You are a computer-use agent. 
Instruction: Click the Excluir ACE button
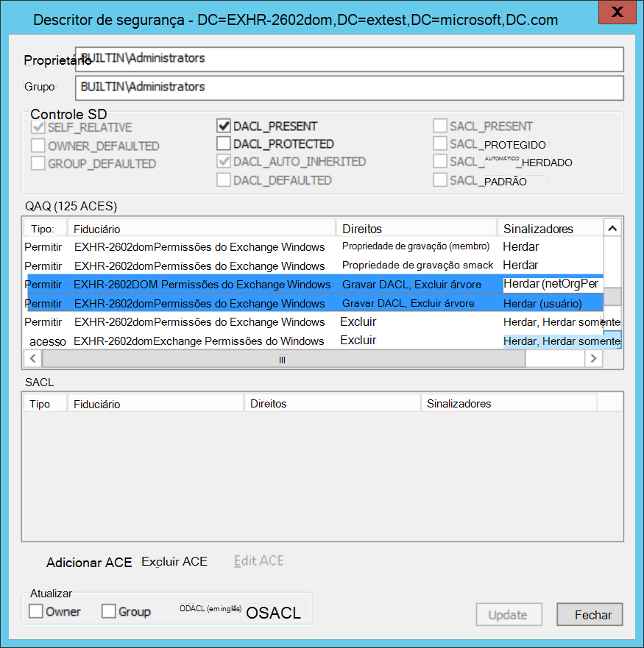click(x=174, y=561)
